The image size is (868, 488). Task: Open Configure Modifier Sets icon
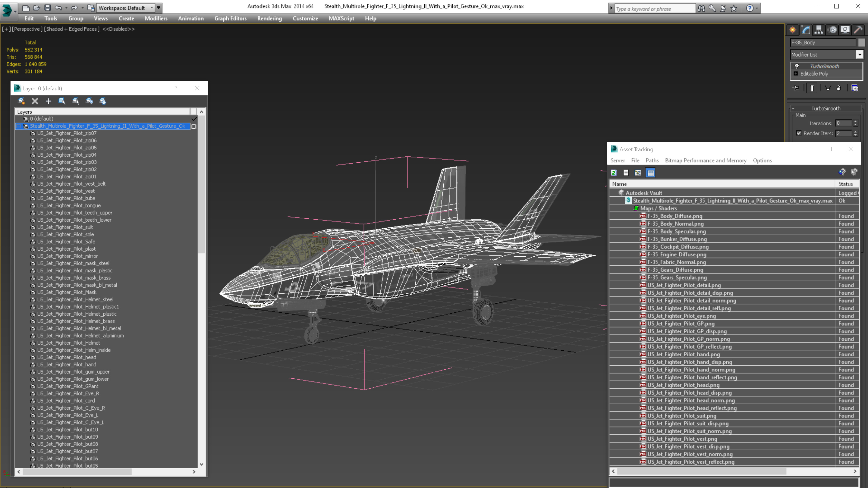tap(855, 88)
